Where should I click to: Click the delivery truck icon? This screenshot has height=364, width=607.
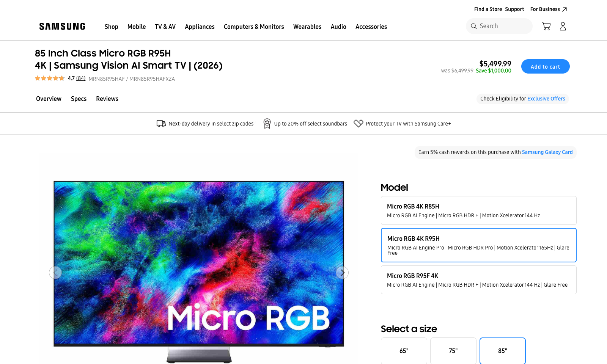(x=161, y=124)
